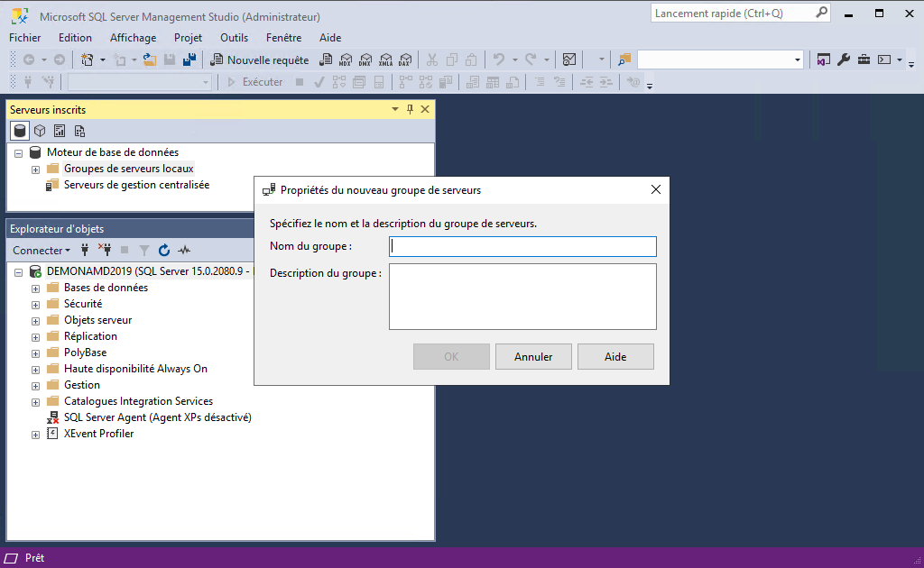The image size is (924, 568).
Task: Collapse Moteur de base de données node
Action: [x=19, y=153]
